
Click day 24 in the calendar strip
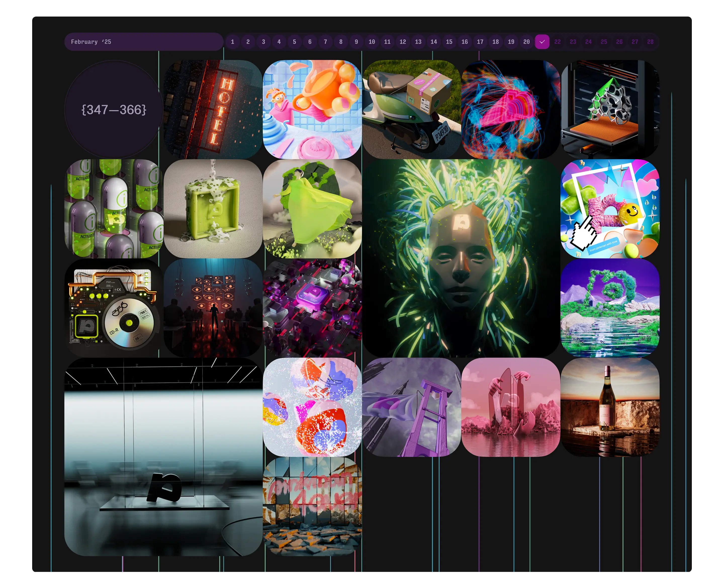pyautogui.click(x=588, y=42)
